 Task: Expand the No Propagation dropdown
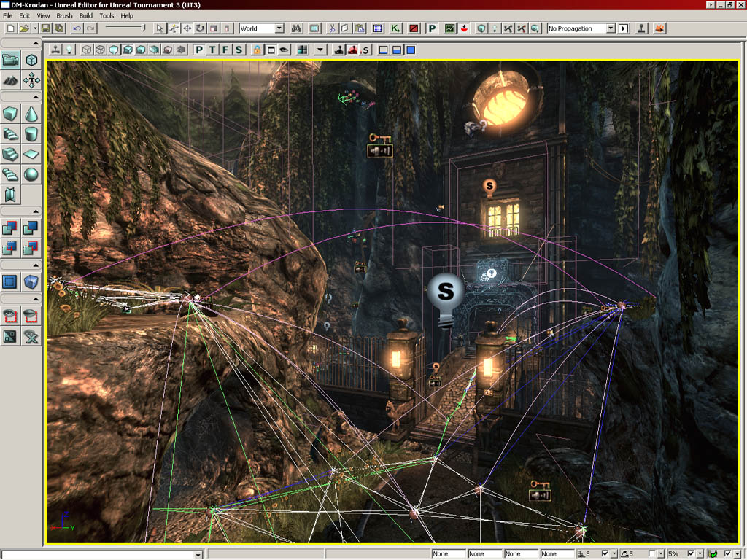click(x=610, y=28)
